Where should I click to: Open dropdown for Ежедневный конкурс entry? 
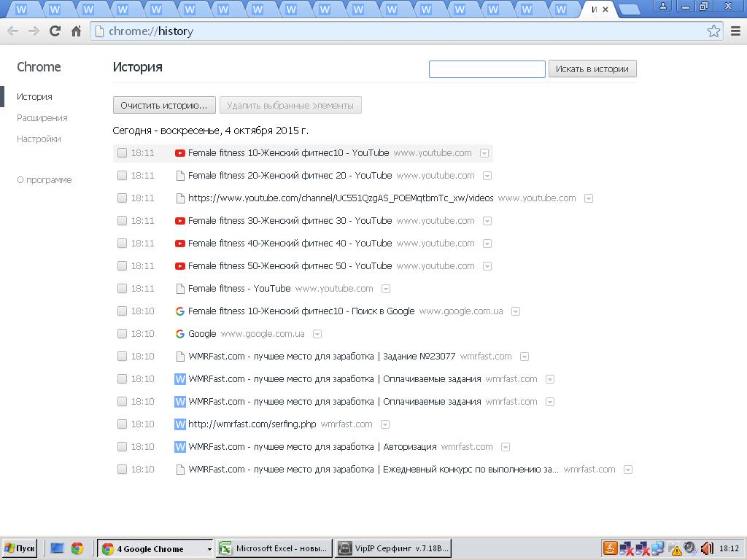[x=628, y=470]
